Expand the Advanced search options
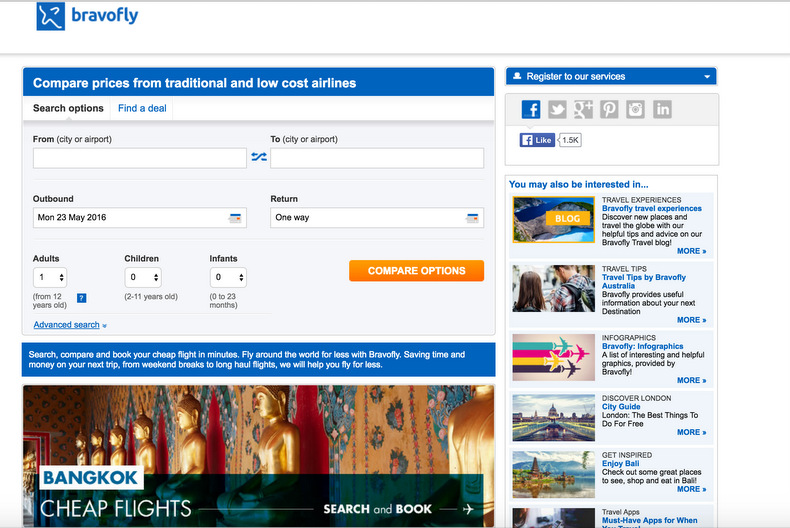The width and height of the screenshot is (790, 528). 70,325
